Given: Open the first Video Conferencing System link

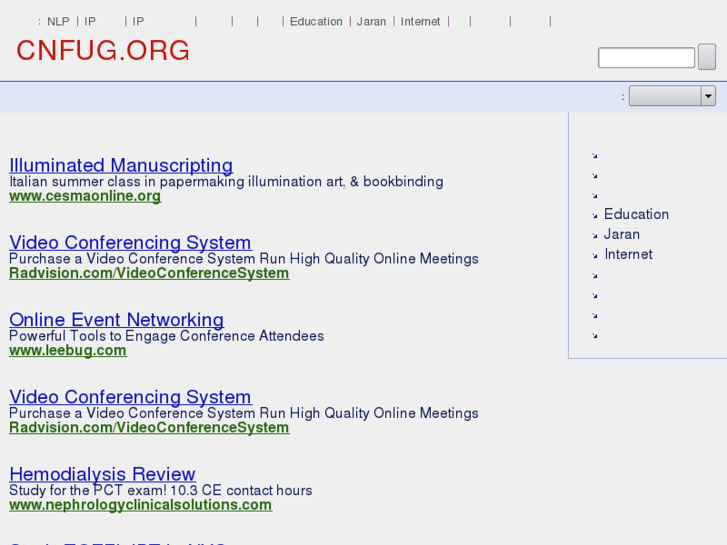Looking at the screenshot, I should (130, 242).
